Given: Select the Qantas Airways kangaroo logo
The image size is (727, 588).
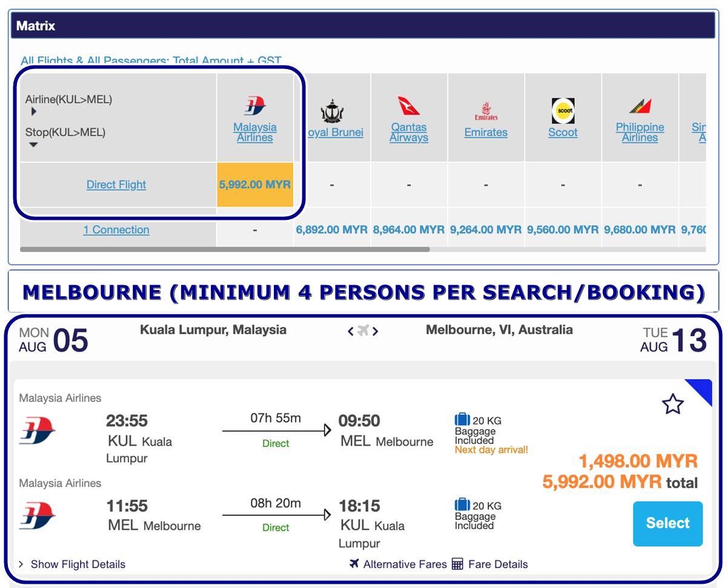Looking at the screenshot, I should pyautogui.click(x=409, y=106).
